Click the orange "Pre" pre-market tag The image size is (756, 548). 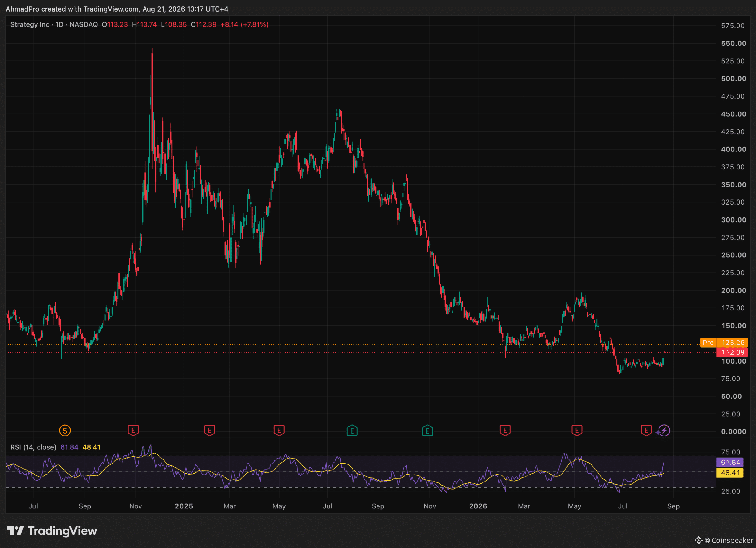[x=708, y=342]
